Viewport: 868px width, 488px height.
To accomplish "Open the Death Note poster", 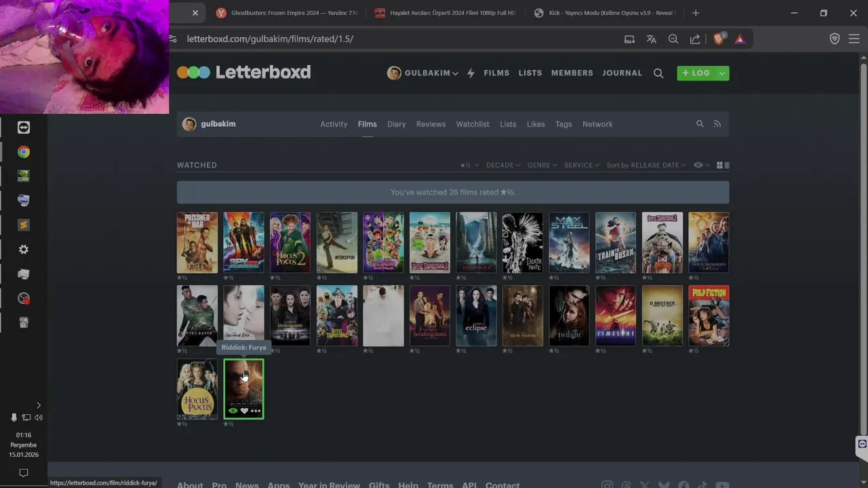I will (523, 243).
